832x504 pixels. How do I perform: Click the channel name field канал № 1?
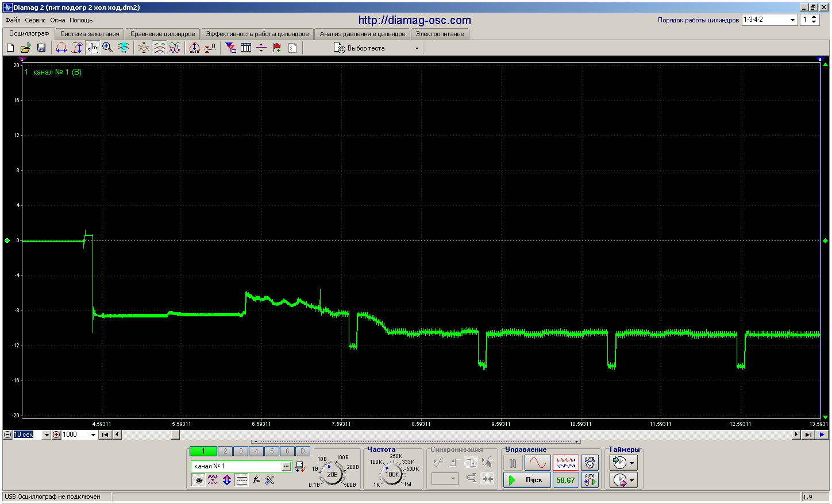click(236, 466)
